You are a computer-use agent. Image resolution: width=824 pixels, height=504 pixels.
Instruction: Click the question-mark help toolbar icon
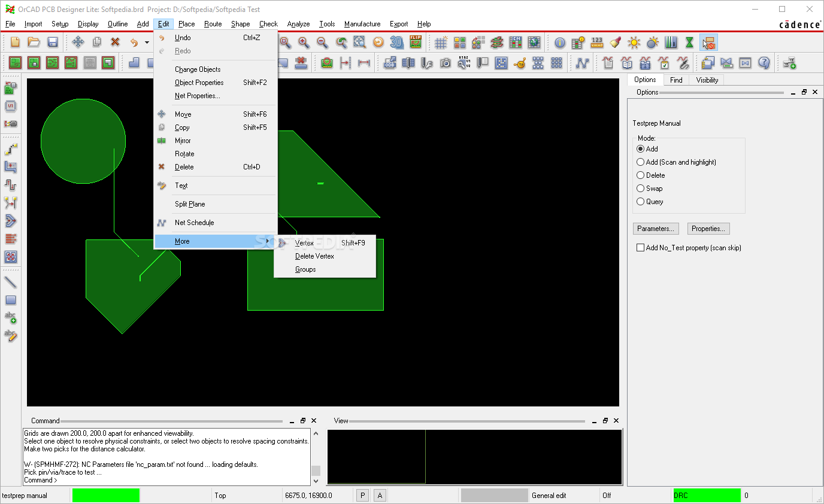coord(764,62)
